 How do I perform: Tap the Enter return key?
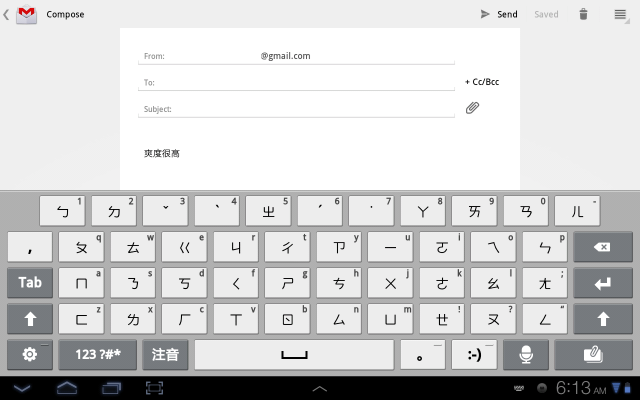(x=603, y=283)
